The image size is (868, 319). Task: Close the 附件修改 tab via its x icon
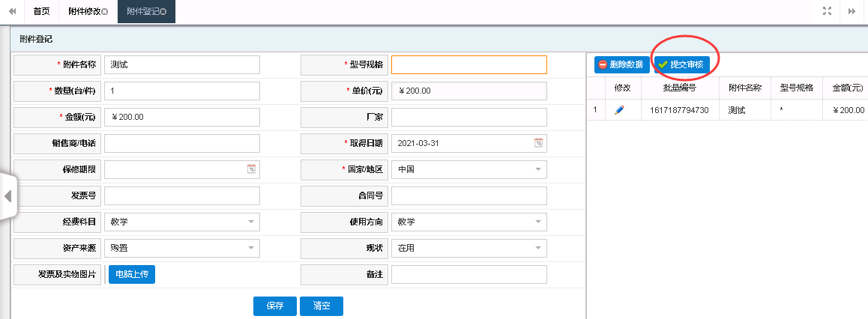click(104, 12)
